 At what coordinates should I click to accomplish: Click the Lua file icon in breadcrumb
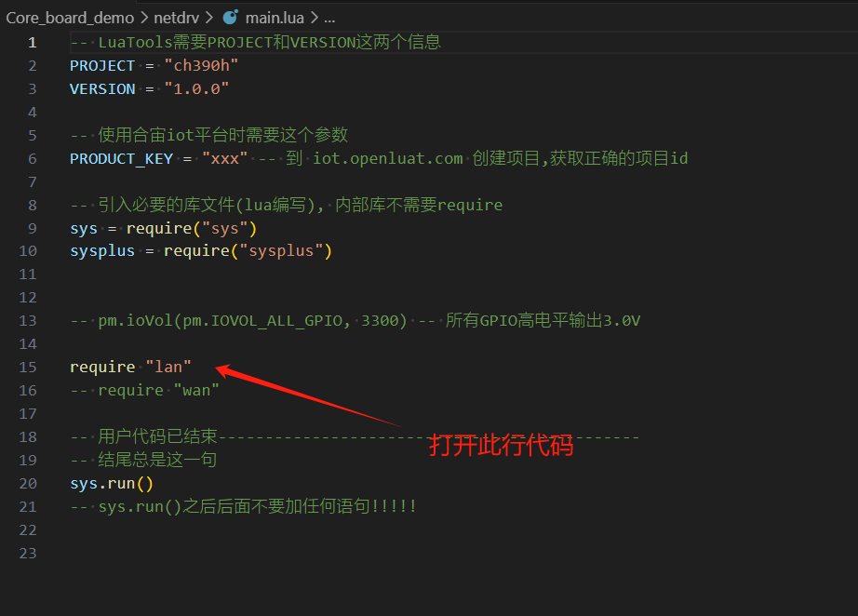[x=231, y=18]
